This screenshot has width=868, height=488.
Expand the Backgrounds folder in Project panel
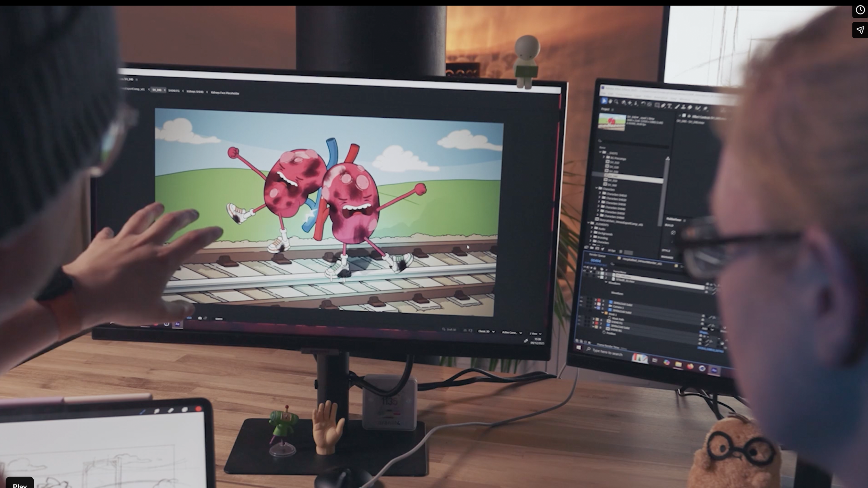coord(591,232)
